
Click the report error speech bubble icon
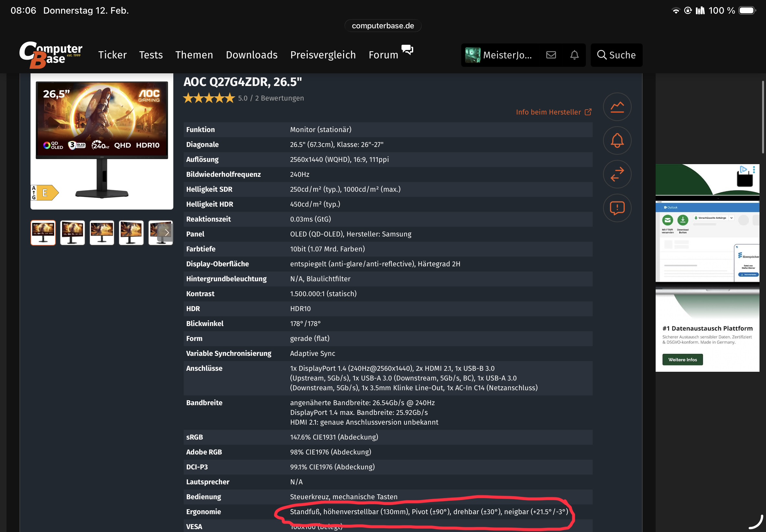click(617, 208)
